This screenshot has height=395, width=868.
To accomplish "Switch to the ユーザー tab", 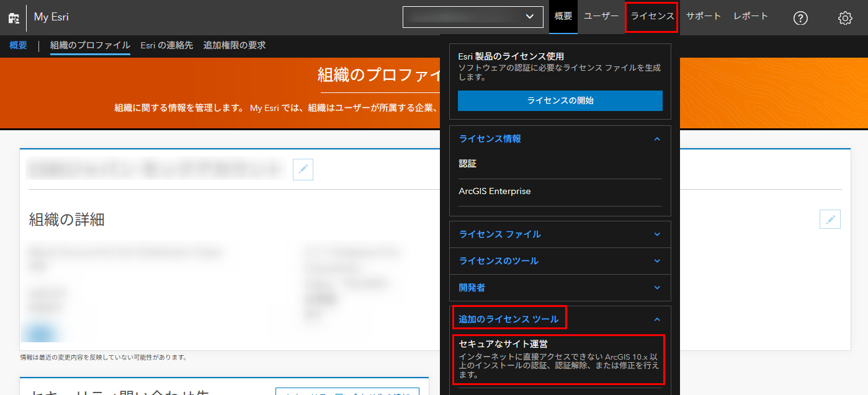I will coord(601,16).
